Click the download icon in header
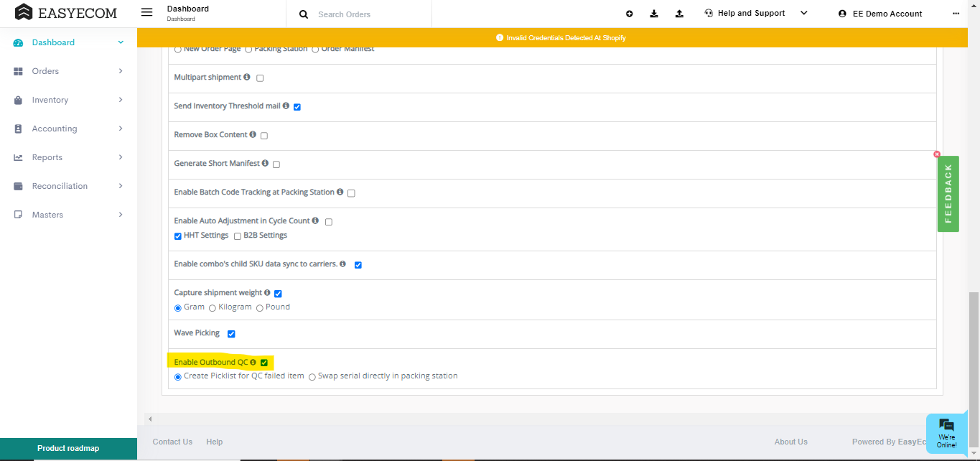980x461 pixels. tap(654, 14)
